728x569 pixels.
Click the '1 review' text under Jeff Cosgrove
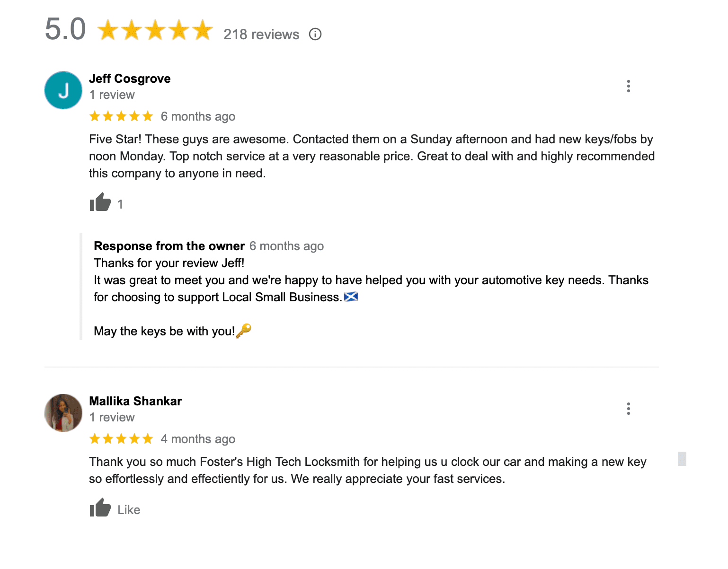coord(112,95)
